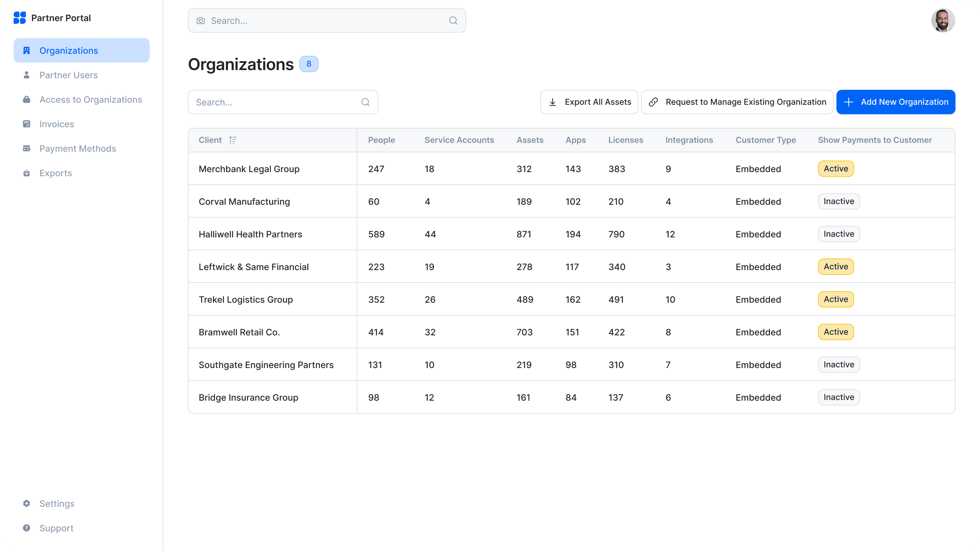Click Halliwell's 871 assets value

tap(524, 234)
